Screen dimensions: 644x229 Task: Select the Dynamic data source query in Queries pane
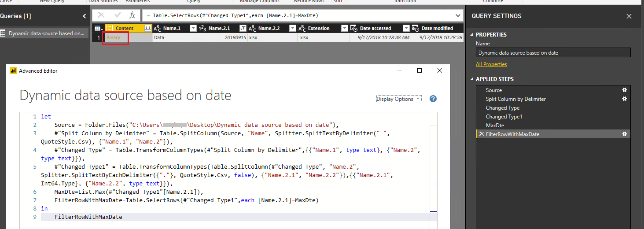click(x=44, y=33)
